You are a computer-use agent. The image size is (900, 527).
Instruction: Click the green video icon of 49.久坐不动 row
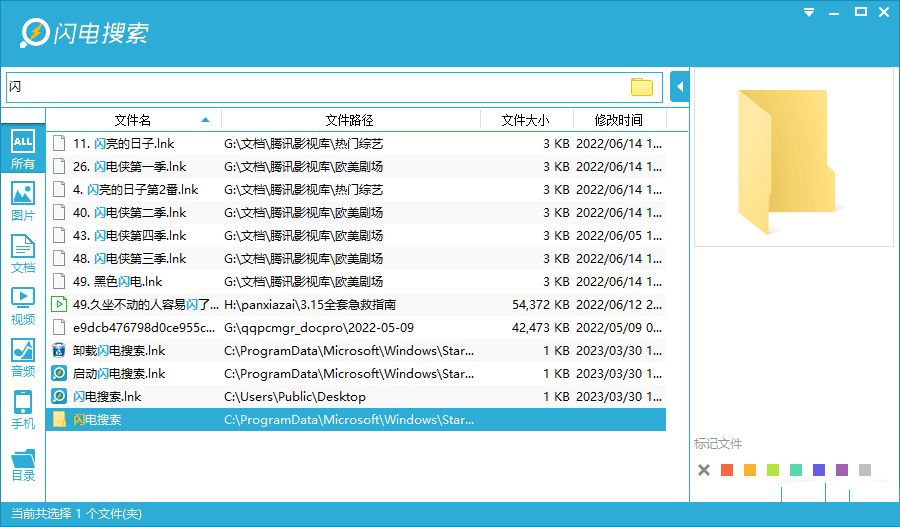(59, 304)
